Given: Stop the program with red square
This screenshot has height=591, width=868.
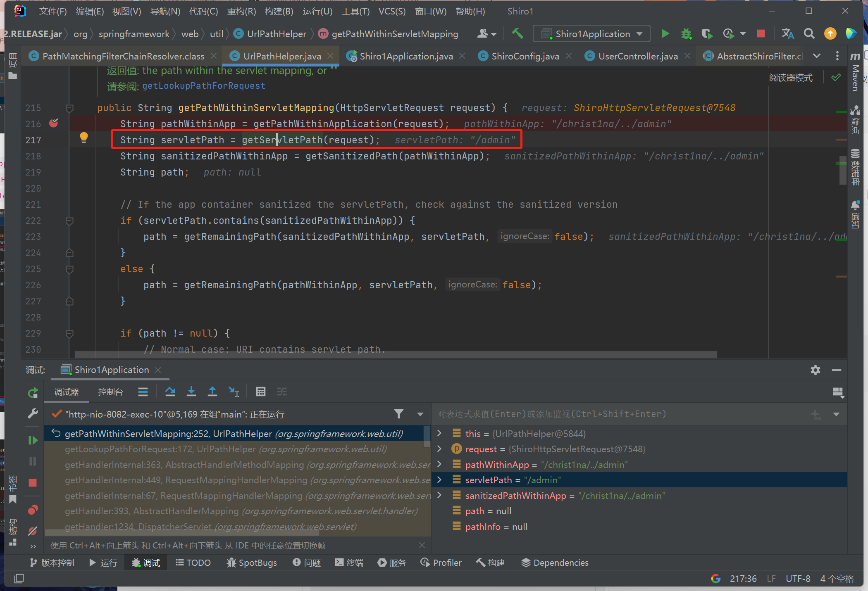Looking at the screenshot, I should [761, 33].
